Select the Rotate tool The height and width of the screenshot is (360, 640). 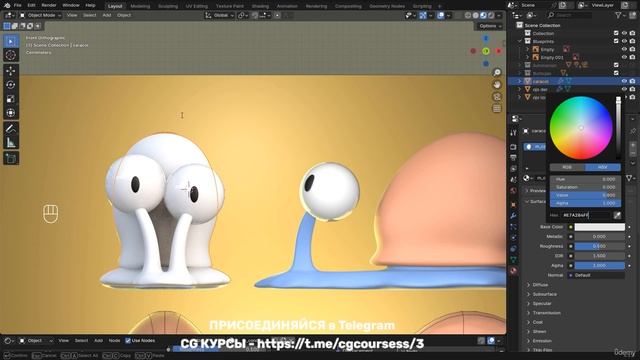(x=11, y=85)
